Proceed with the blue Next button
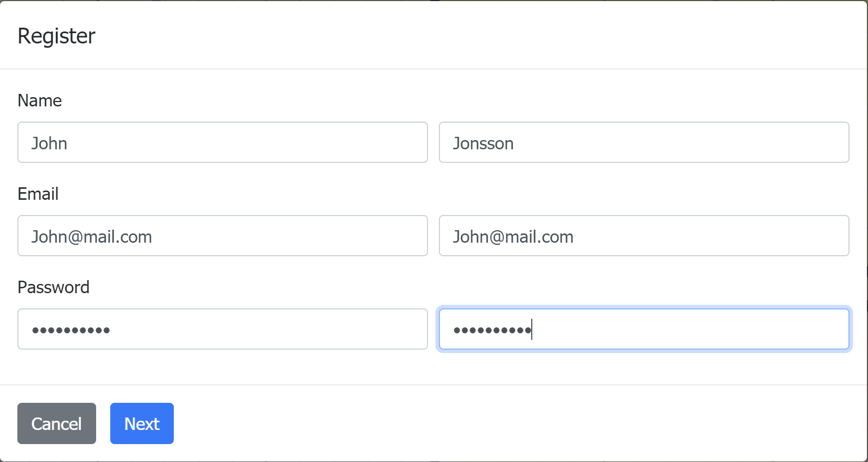This screenshot has height=462, width=868. (x=142, y=423)
